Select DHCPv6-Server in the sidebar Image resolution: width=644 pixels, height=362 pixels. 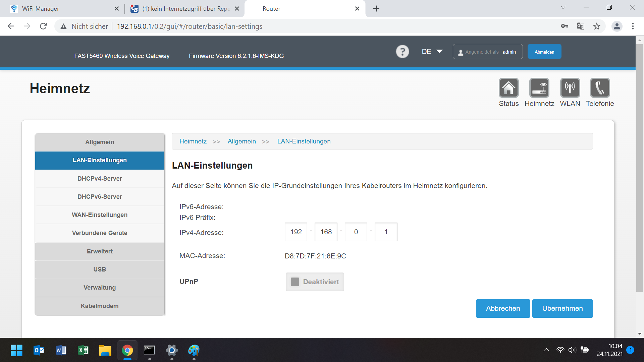(x=100, y=197)
